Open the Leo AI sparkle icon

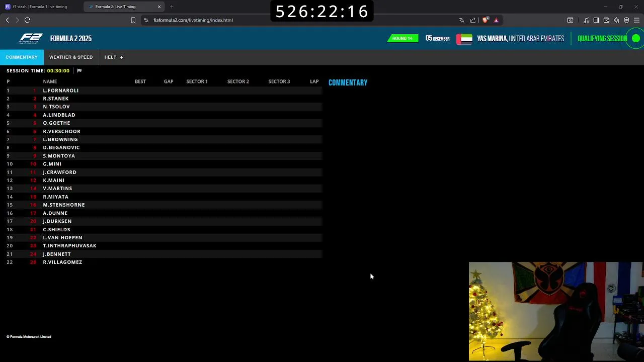[616, 20]
